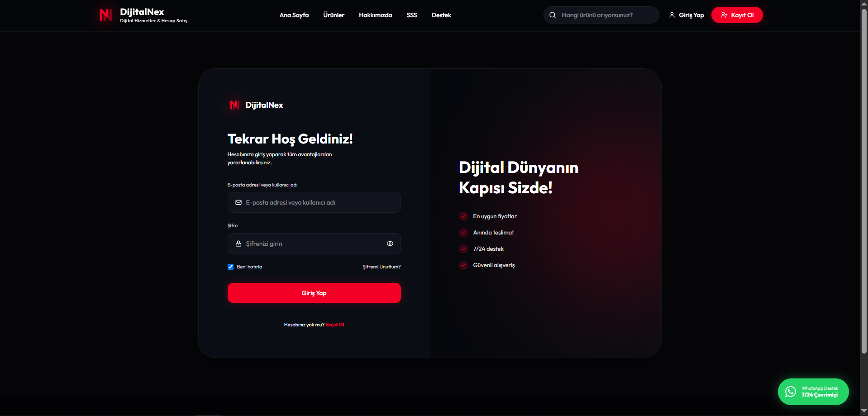The width and height of the screenshot is (868, 416).
Task: Click into the Şifrenizi girin password field
Action: pos(314,244)
